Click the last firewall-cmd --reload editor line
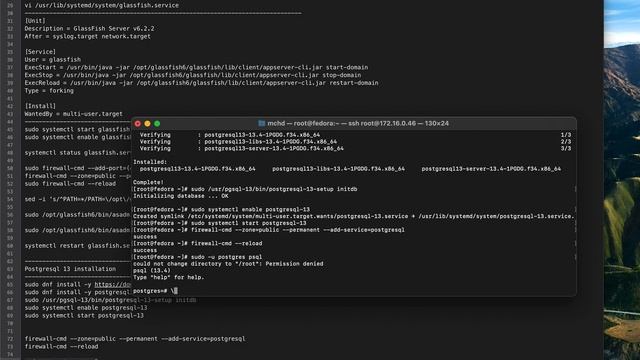 click(x=61, y=347)
